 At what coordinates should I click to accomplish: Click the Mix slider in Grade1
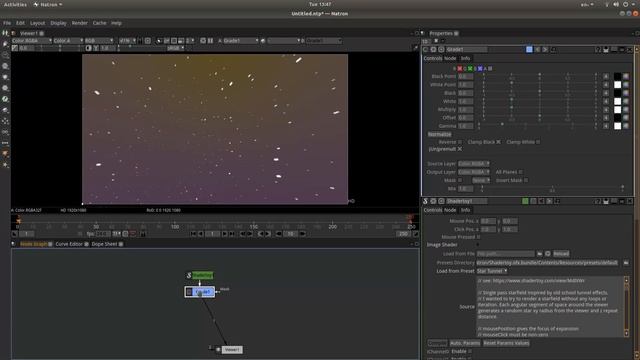[x=552, y=188]
